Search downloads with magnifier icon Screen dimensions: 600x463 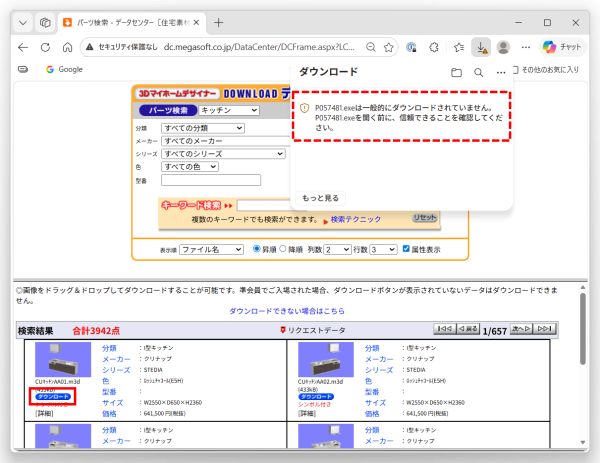478,73
